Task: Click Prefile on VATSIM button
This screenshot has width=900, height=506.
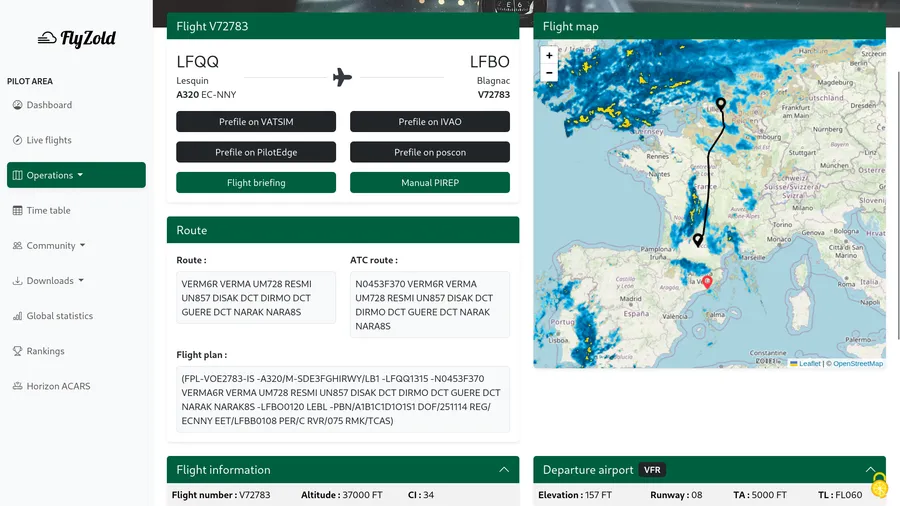Action: pos(256,122)
